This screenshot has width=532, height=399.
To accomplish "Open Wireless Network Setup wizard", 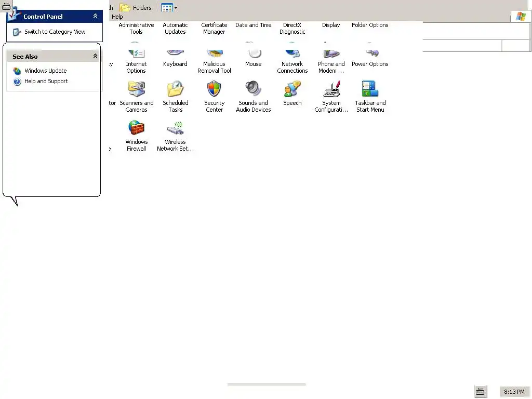I will click(176, 136).
